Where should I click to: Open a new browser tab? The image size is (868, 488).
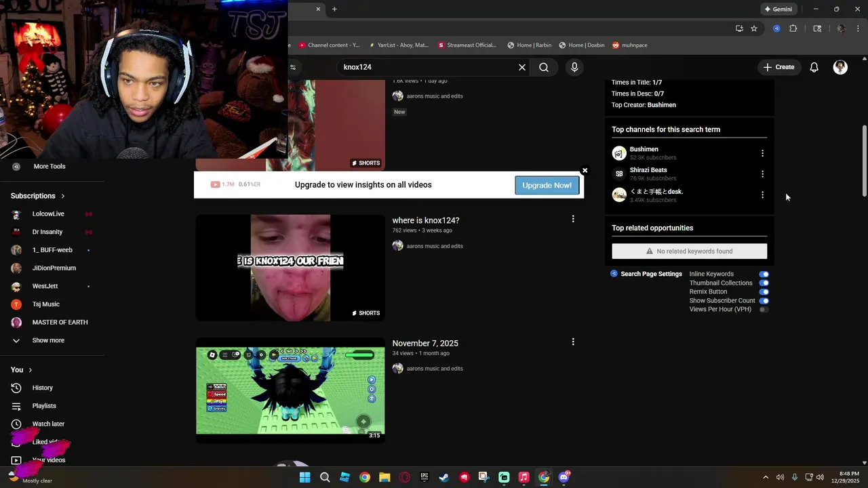334,9
